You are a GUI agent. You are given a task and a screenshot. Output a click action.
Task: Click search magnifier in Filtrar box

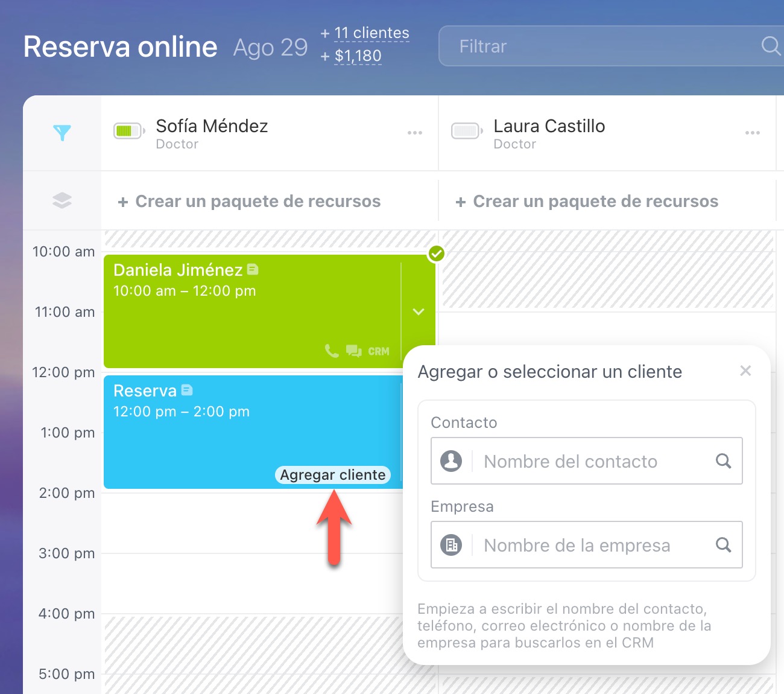pyautogui.click(x=770, y=46)
